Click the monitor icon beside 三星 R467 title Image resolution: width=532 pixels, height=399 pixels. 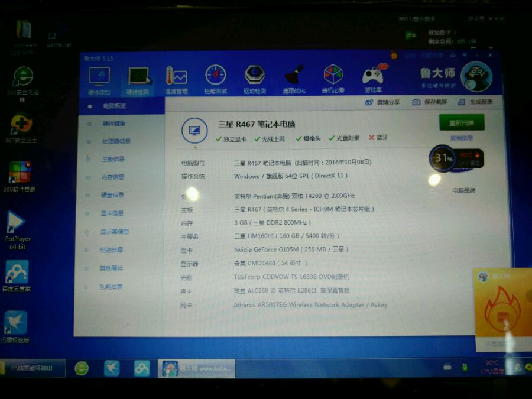coord(194,131)
